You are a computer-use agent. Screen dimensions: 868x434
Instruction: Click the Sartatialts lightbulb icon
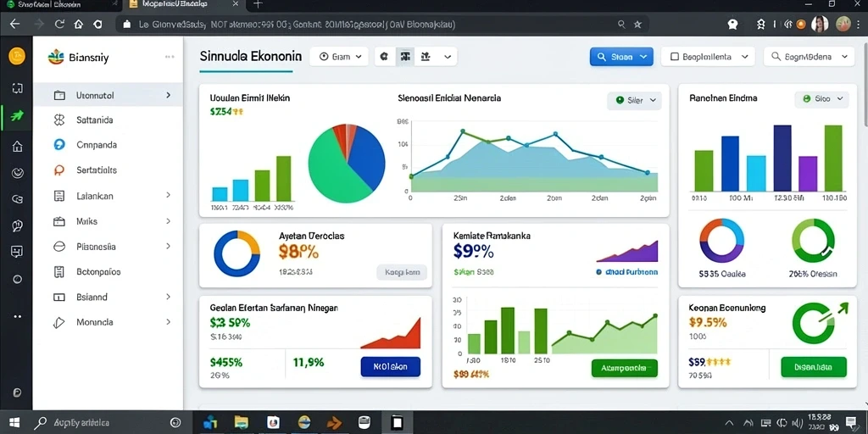[59, 170]
